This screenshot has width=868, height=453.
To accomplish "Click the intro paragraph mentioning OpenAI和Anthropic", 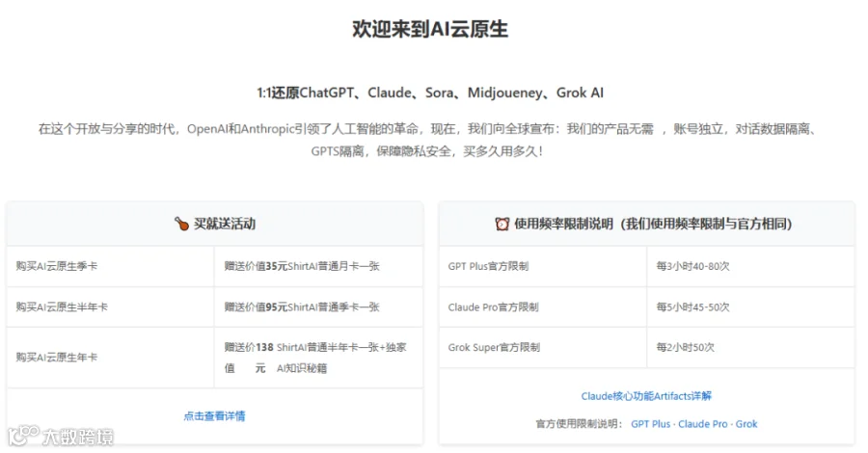I will coord(430,140).
